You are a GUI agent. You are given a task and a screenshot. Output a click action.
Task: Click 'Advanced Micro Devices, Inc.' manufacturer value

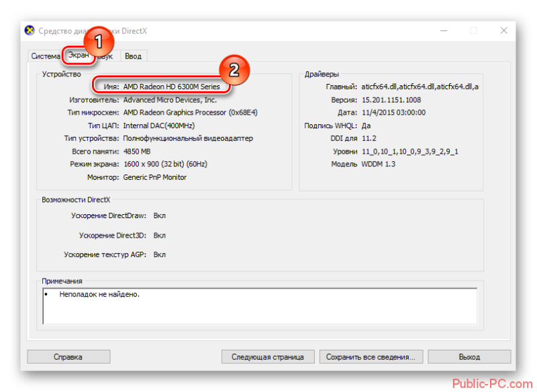click(170, 100)
